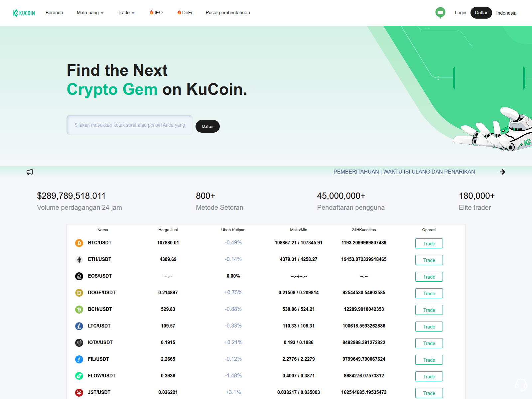Click the $289,789,518.011 trading volume figure

coord(71,196)
